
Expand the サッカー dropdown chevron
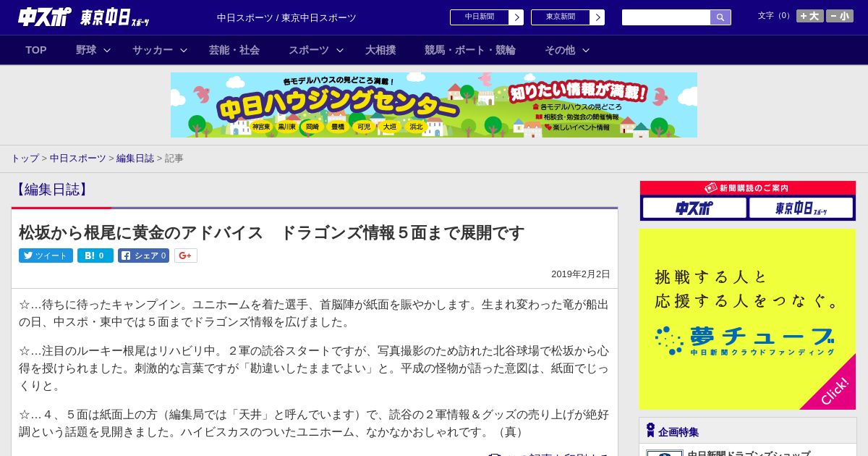click(x=184, y=50)
